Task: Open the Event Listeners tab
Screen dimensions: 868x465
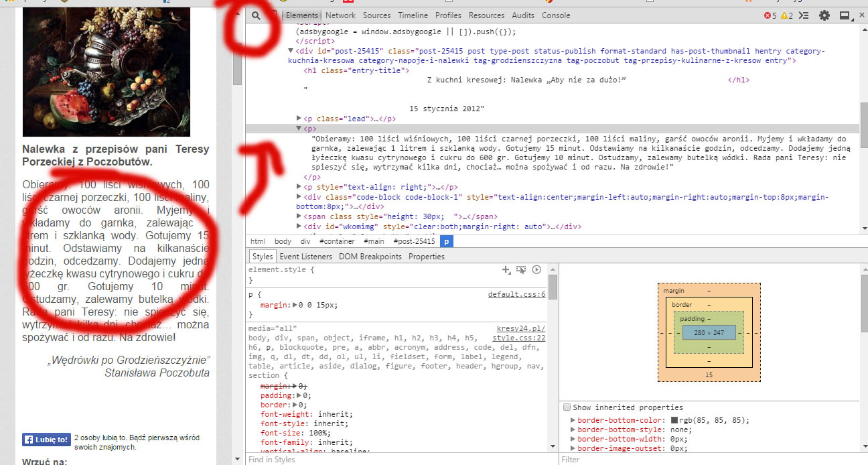Action: pyautogui.click(x=305, y=257)
